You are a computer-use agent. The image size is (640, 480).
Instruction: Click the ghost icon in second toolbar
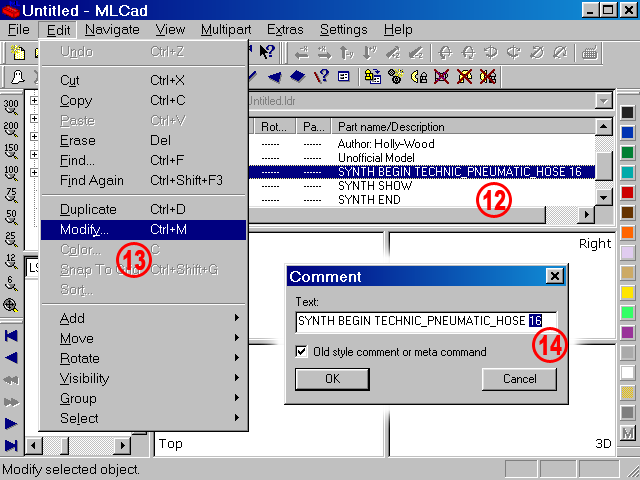18,77
